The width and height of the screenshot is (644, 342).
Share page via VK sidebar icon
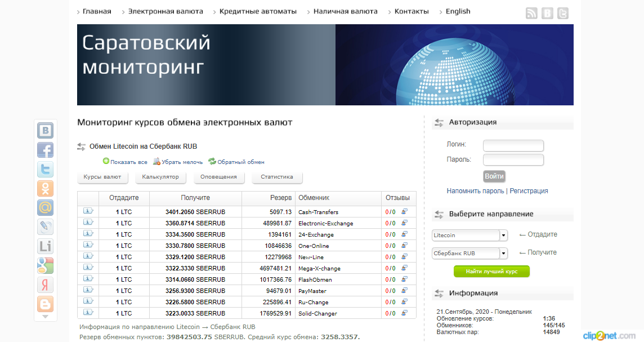pos(45,131)
